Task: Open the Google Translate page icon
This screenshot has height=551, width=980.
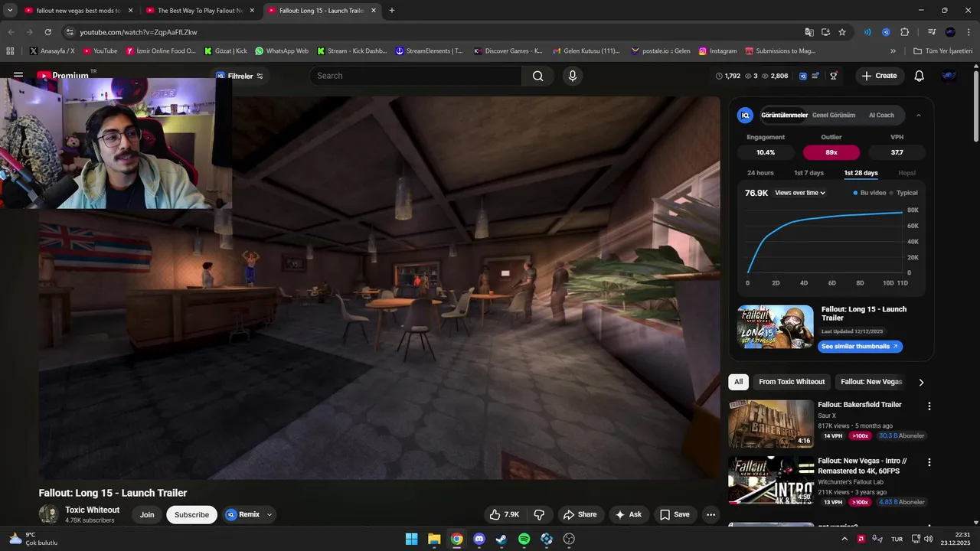Action: point(809,32)
